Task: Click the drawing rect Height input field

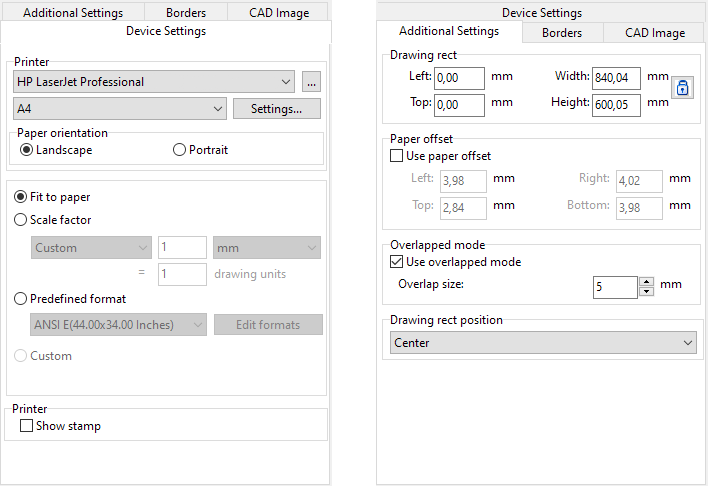Action: coord(616,104)
